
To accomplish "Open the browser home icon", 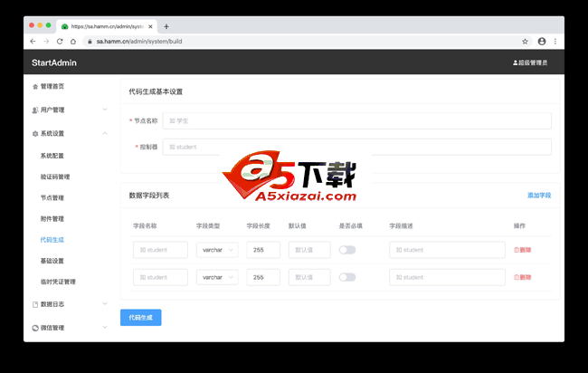I will pyautogui.click(x=73, y=42).
